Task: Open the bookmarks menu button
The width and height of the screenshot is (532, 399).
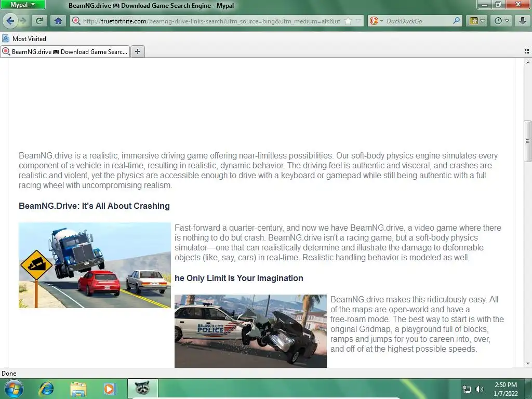Action: (x=474, y=21)
